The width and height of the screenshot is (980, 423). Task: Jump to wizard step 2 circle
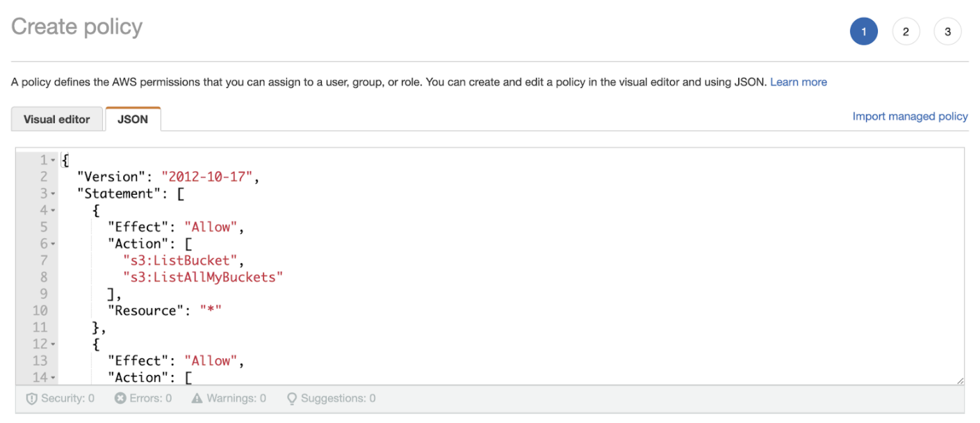point(906,31)
